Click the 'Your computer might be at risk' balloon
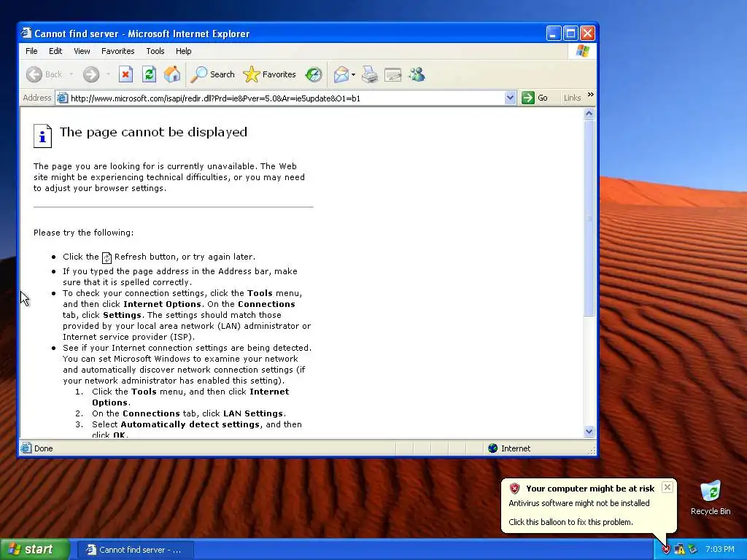Screen dimensions: 747x560 [589, 505]
